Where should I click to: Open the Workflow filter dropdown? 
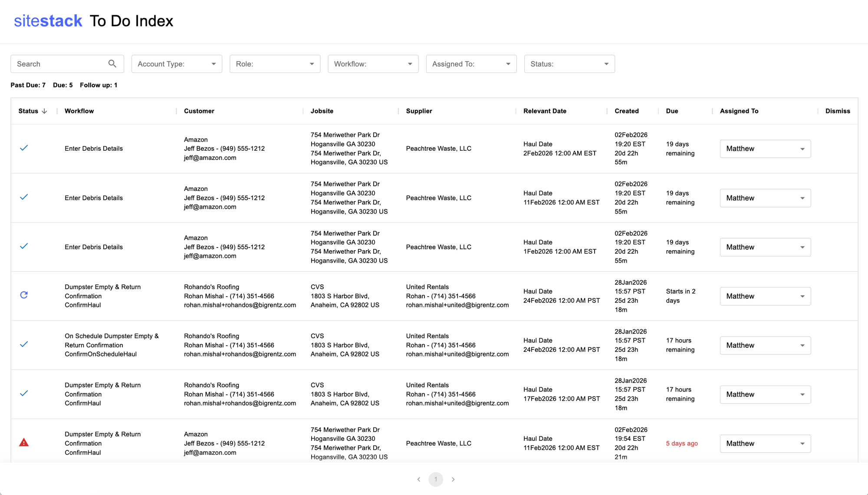click(373, 64)
